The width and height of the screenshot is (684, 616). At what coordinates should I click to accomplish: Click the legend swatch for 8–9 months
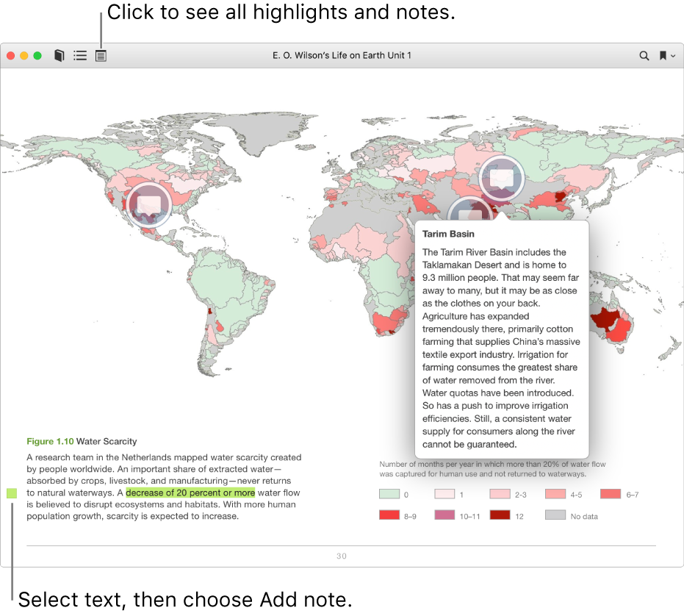click(389, 515)
